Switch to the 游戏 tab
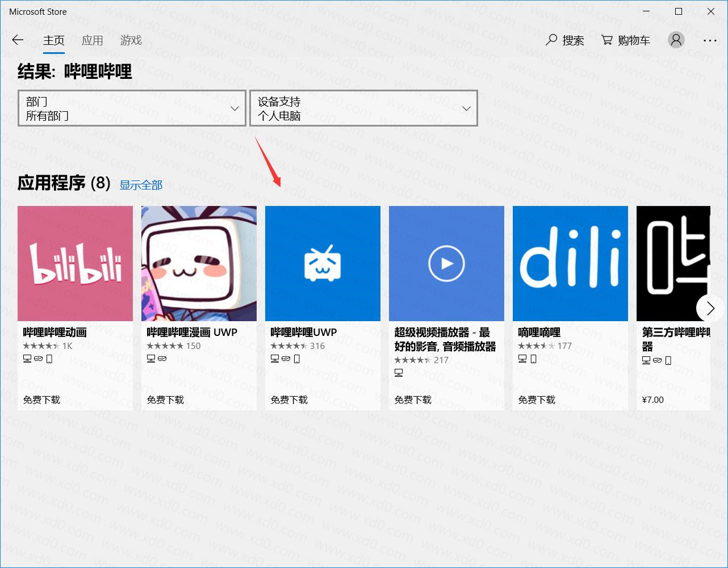This screenshot has height=568, width=728. [131, 40]
